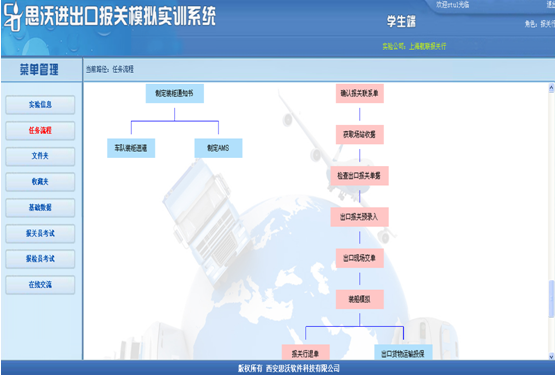Open 在线交流 from the sidebar
Viewport: 555px width, 376px height.
[x=40, y=285]
